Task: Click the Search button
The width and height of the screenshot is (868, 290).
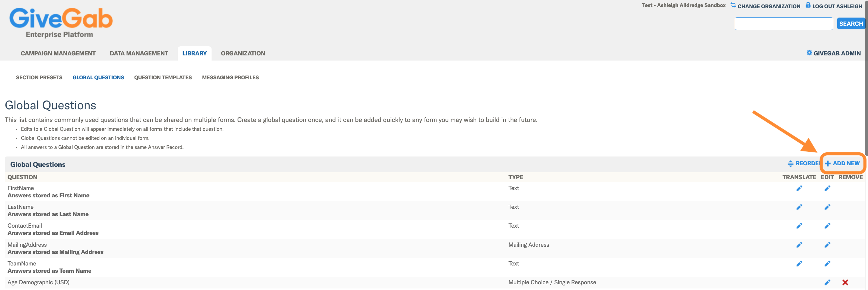Action: point(851,24)
